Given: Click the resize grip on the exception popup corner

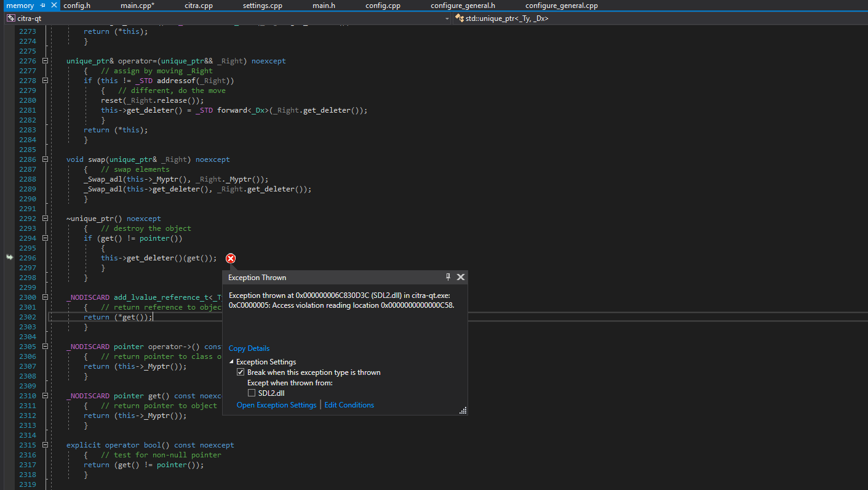Looking at the screenshot, I should [463, 409].
